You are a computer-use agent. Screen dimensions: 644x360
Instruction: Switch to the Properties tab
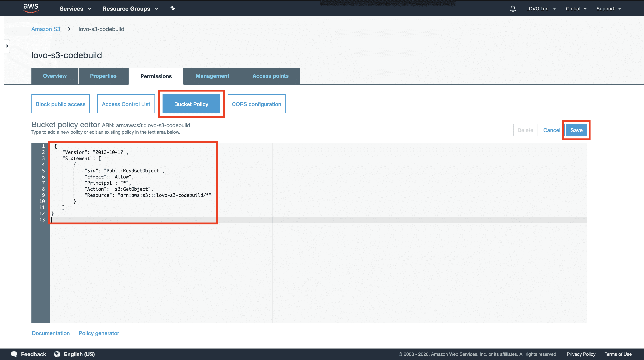(x=103, y=76)
